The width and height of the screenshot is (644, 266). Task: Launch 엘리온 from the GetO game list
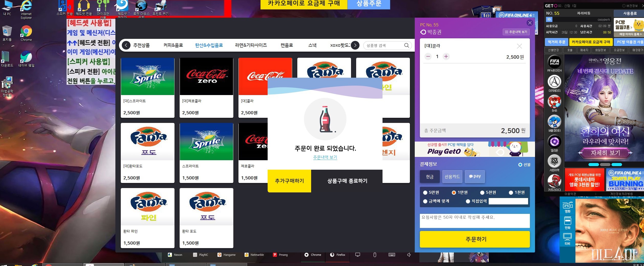[x=554, y=143]
